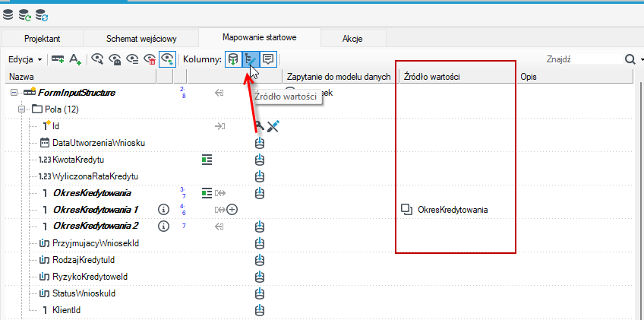Viewport: 644px width, 320px height.
Task: Select the Mapowanie startowe tab
Action: click(x=260, y=37)
